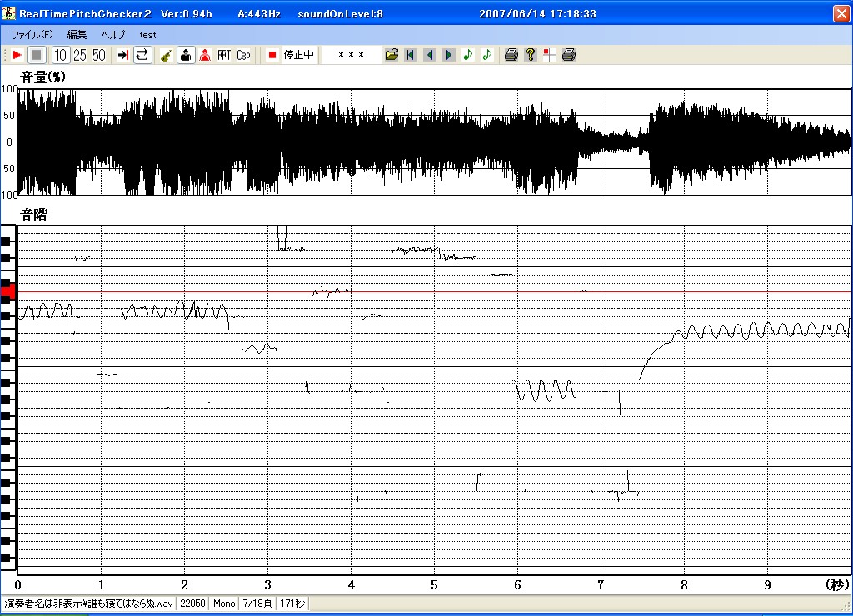Open a file with the folder icon

392,55
